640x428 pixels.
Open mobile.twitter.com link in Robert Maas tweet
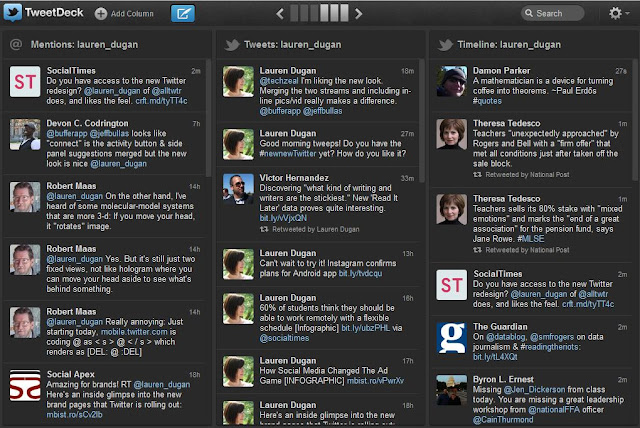coord(134,332)
